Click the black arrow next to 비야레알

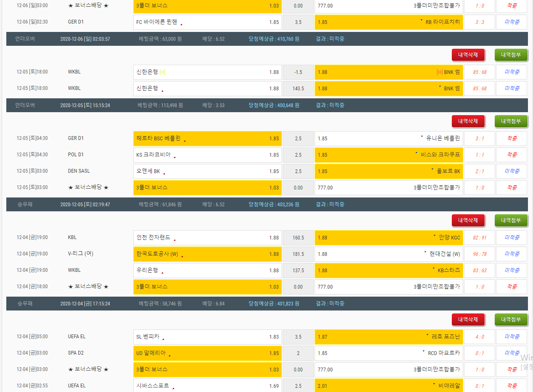[434, 384]
